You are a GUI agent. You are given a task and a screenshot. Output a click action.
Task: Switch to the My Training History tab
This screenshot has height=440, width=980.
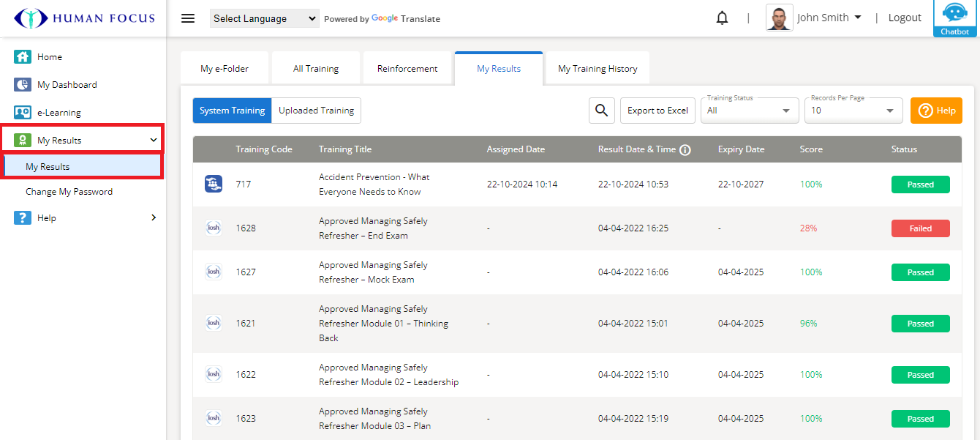tap(598, 69)
